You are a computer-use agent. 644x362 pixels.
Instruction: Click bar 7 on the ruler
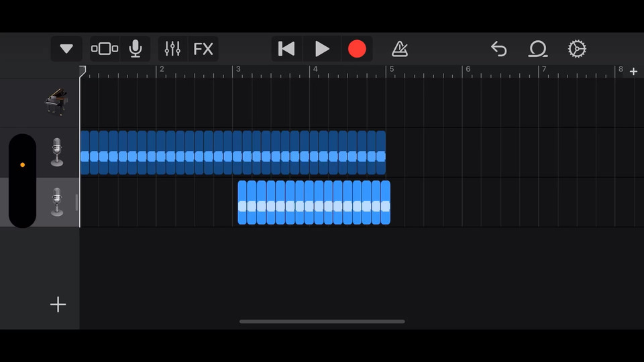pos(545,70)
